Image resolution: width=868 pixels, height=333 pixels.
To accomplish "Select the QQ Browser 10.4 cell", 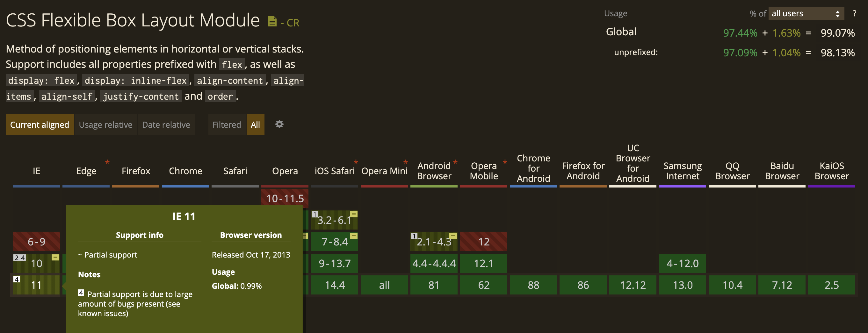I will (732, 285).
